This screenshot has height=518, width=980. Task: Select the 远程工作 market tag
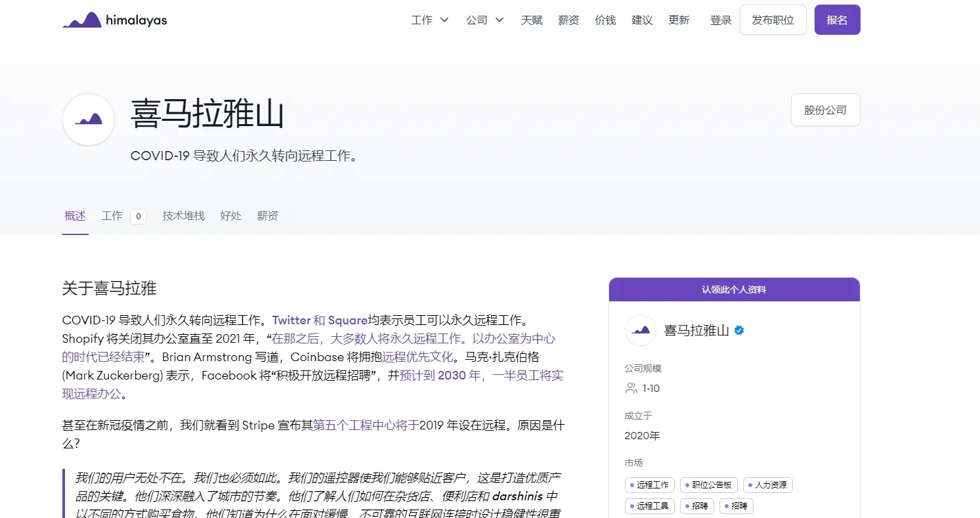click(649, 485)
